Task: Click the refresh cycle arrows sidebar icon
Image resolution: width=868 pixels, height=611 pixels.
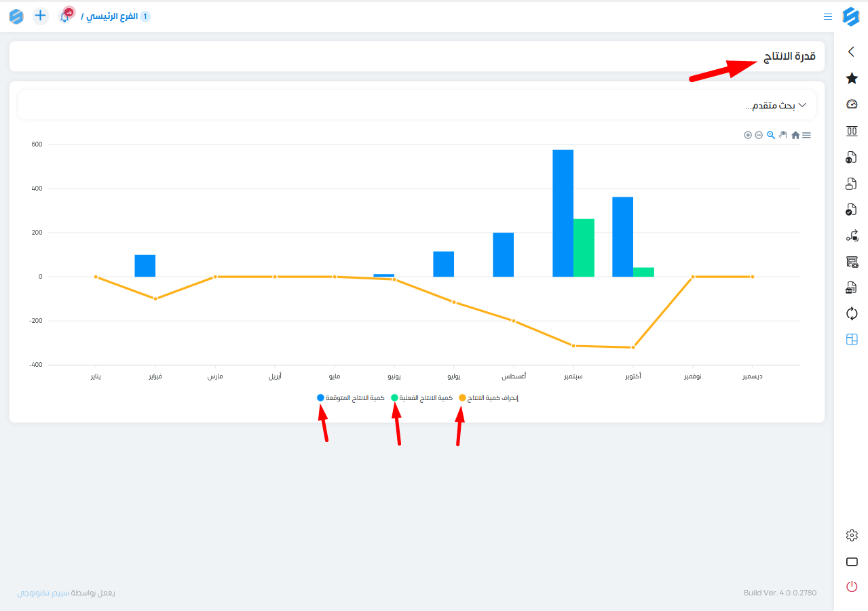Action: 852,313
